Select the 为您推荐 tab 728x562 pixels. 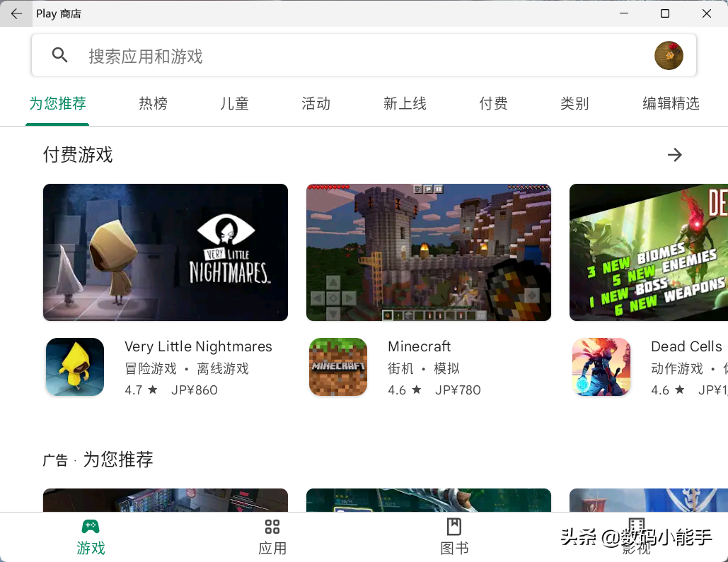57,103
